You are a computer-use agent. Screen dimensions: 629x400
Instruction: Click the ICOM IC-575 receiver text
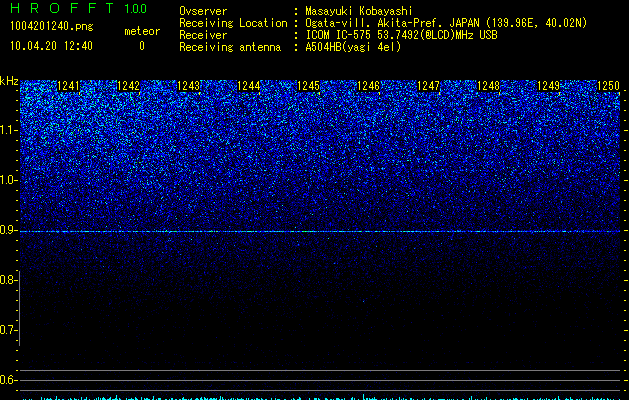(401, 35)
